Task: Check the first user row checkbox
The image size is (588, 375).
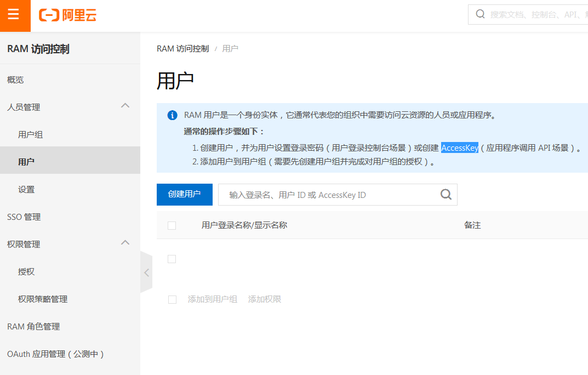Action: 172,258
